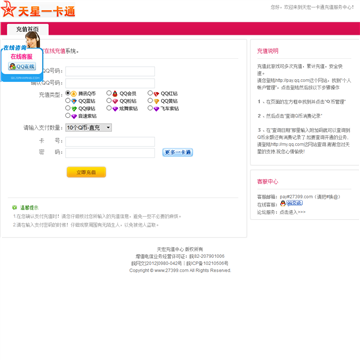Viewport: 360px width, 360px height.
Task: Click the orange 立即充值 button
Action: pos(86,172)
